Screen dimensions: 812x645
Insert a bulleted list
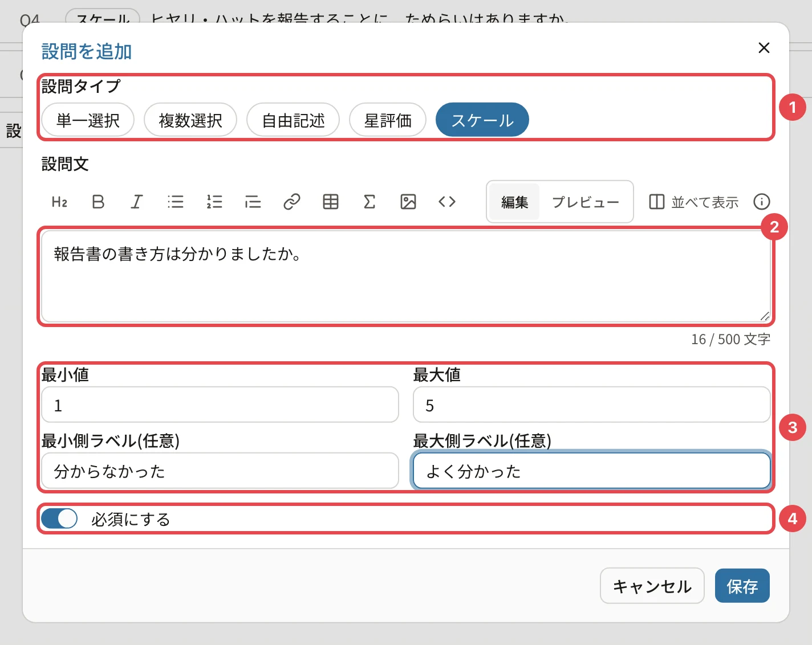[176, 202]
